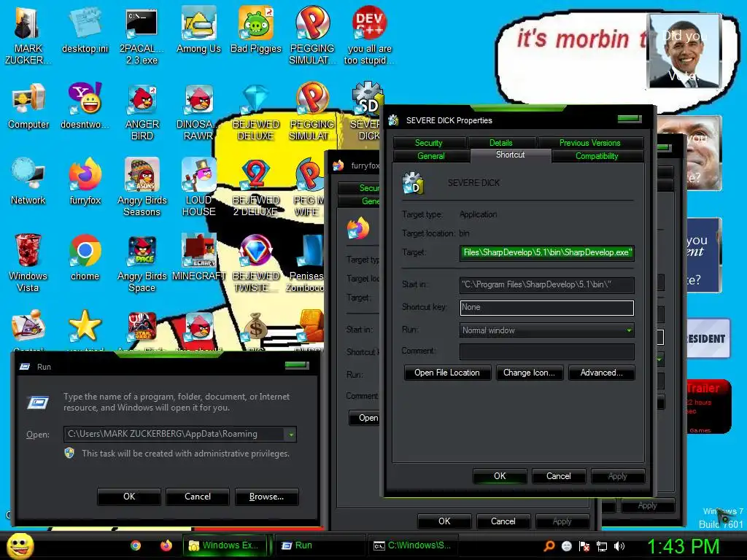Select the Shortcut tab
The width and height of the screenshot is (747, 560).
click(510, 155)
